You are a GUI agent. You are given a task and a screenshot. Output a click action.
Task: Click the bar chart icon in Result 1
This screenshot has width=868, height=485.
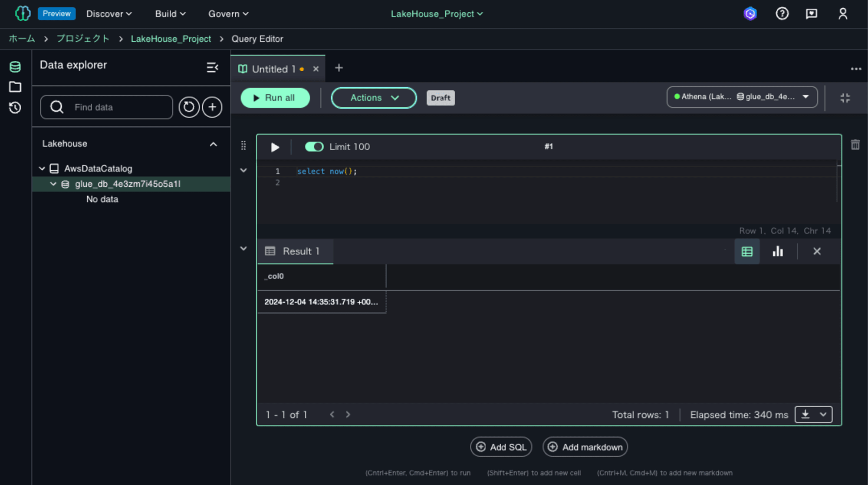click(x=777, y=251)
